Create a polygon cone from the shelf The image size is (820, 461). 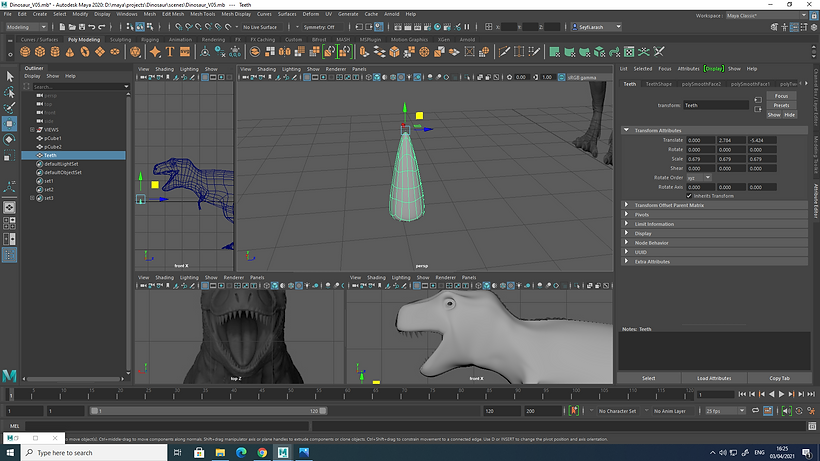pyautogui.click(x=70, y=52)
